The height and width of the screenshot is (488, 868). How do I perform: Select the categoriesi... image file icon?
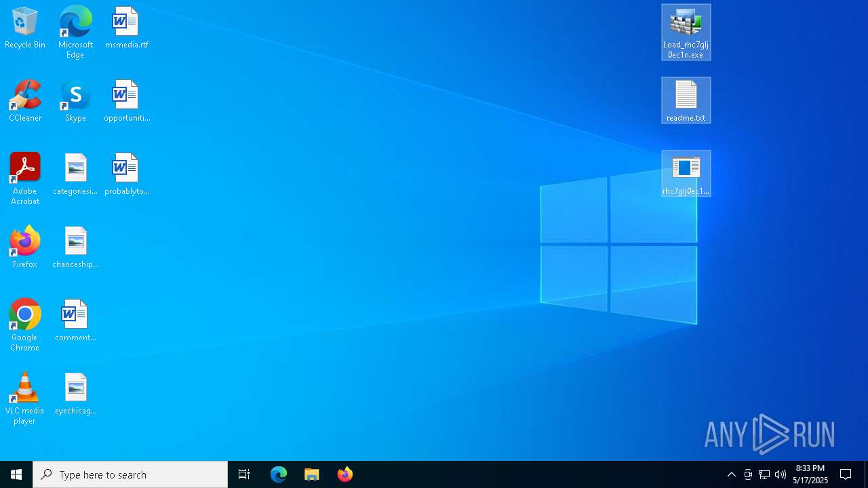(75, 175)
